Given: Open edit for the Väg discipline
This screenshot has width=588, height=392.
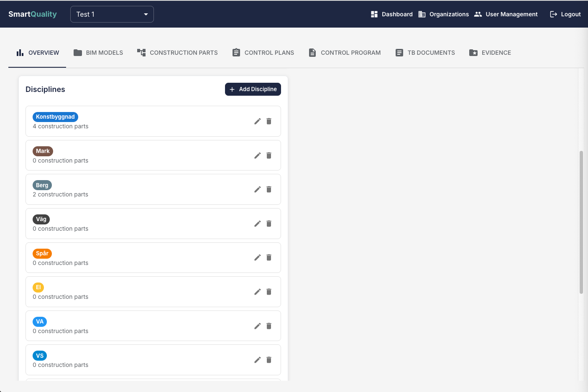Looking at the screenshot, I should click(258, 224).
